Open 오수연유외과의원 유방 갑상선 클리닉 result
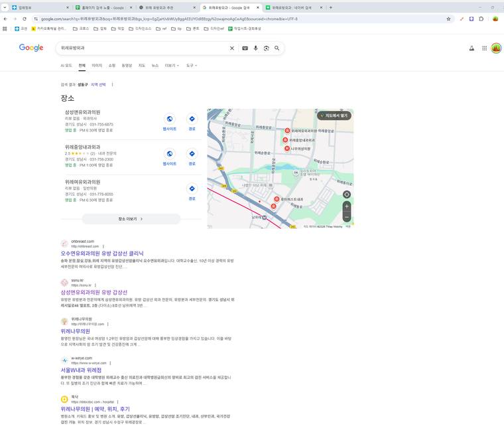The width and height of the screenshot is (504, 430). (102, 253)
